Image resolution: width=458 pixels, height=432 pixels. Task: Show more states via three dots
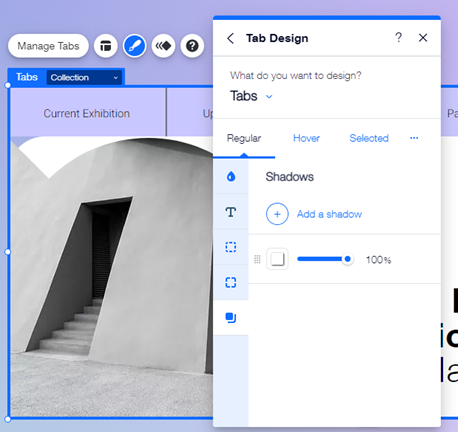414,138
